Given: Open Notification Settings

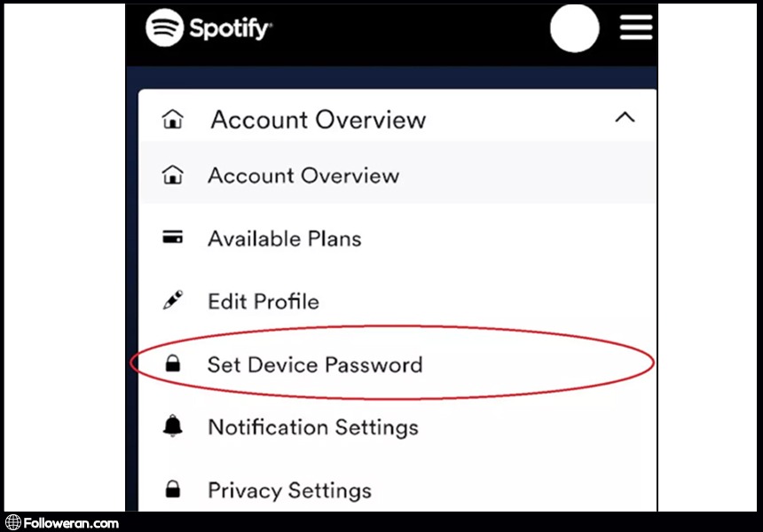Looking at the screenshot, I should 312,427.
